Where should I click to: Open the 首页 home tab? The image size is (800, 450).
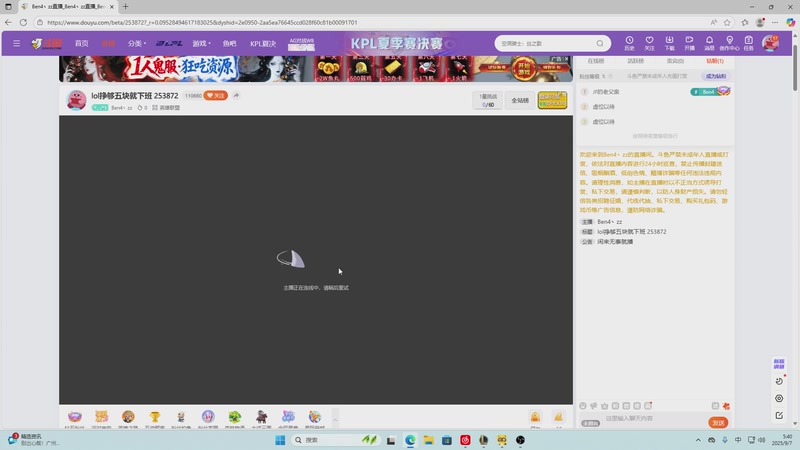click(x=82, y=43)
